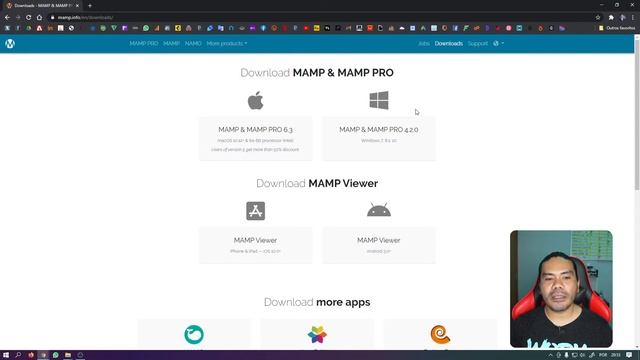Click the MAMP elephant logo in header

click(x=10, y=43)
